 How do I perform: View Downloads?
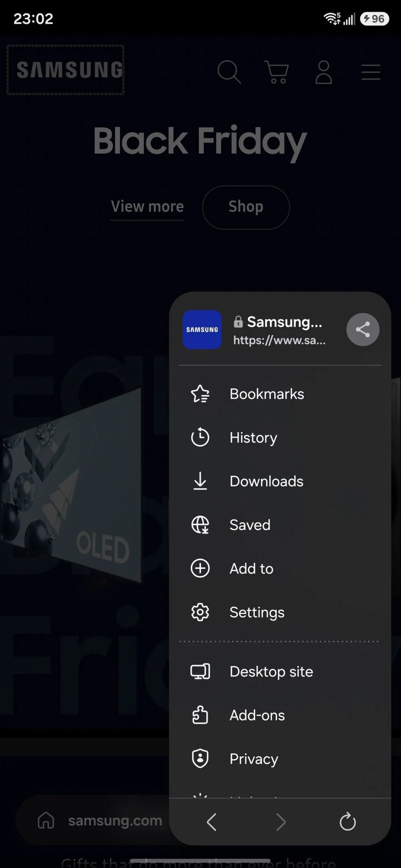pos(266,481)
